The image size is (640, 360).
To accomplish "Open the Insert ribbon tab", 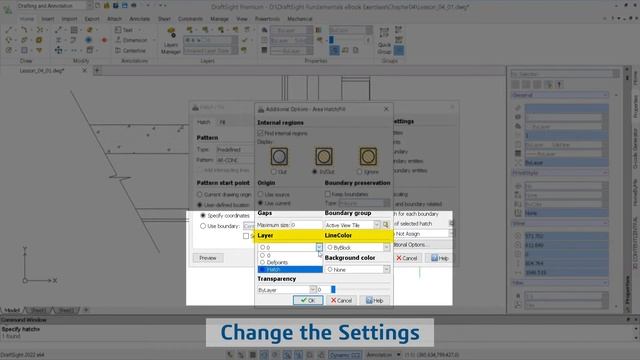I will pos(47,19).
